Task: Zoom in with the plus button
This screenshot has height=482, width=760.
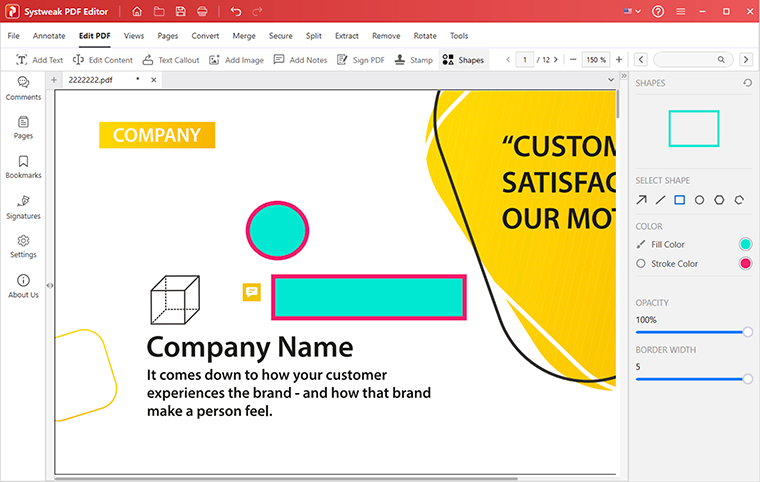Action: click(x=619, y=60)
